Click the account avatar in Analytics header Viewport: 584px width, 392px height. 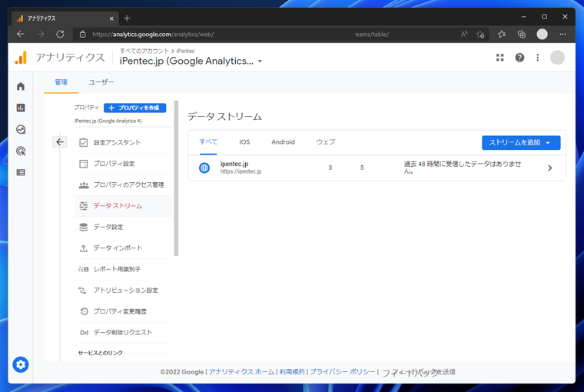[x=557, y=58]
